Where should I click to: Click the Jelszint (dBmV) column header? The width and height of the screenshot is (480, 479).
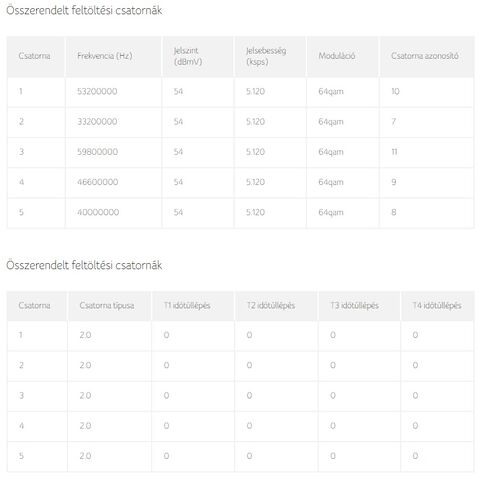click(188, 56)
